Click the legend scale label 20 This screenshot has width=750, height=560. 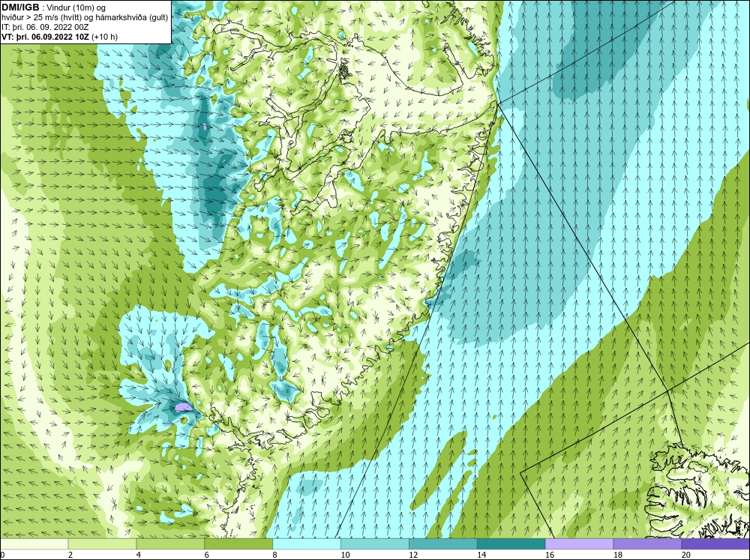(686, 555)
